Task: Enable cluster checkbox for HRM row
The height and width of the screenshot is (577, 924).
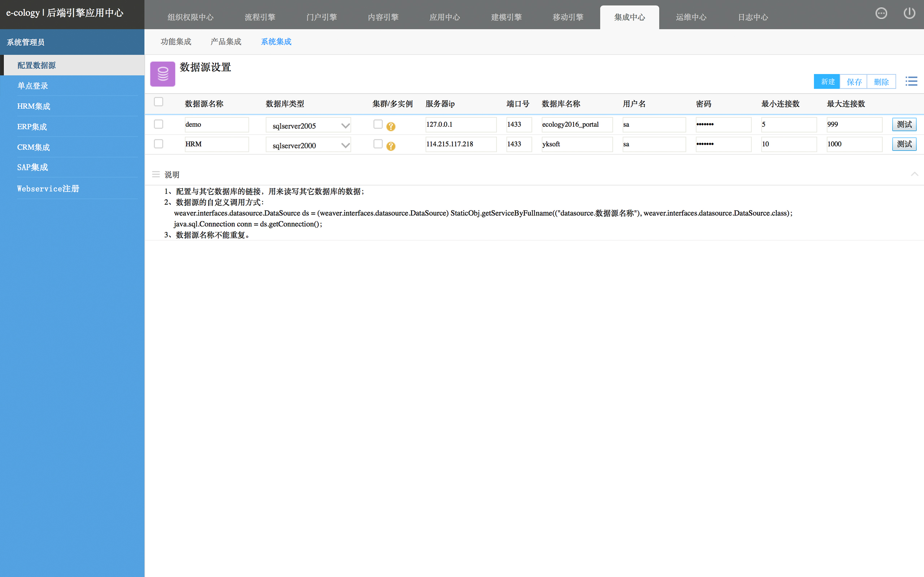Action: point(378,144)
